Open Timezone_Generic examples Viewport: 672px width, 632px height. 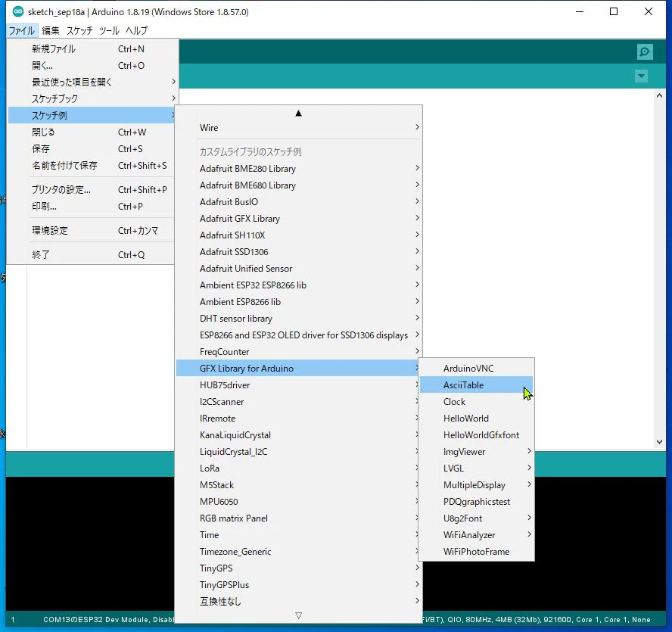tap(297, 552)
